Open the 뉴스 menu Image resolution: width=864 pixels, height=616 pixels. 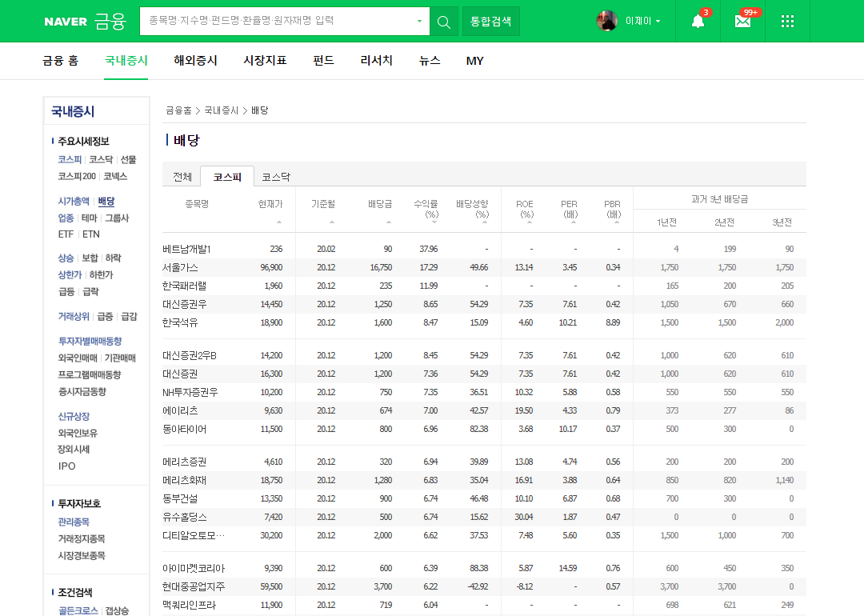tap(430, 61)
